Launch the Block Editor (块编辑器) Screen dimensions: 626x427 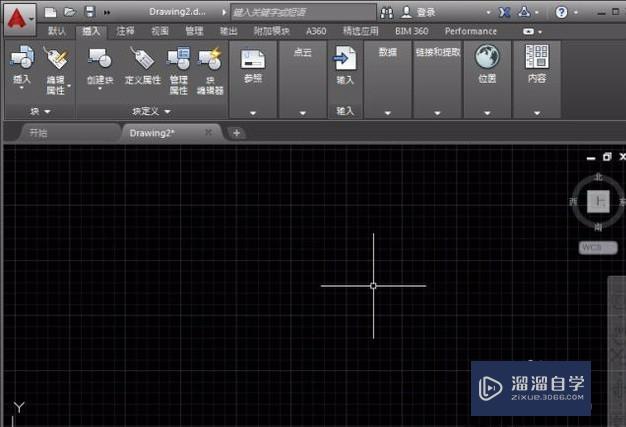click(x=210, y=59)
